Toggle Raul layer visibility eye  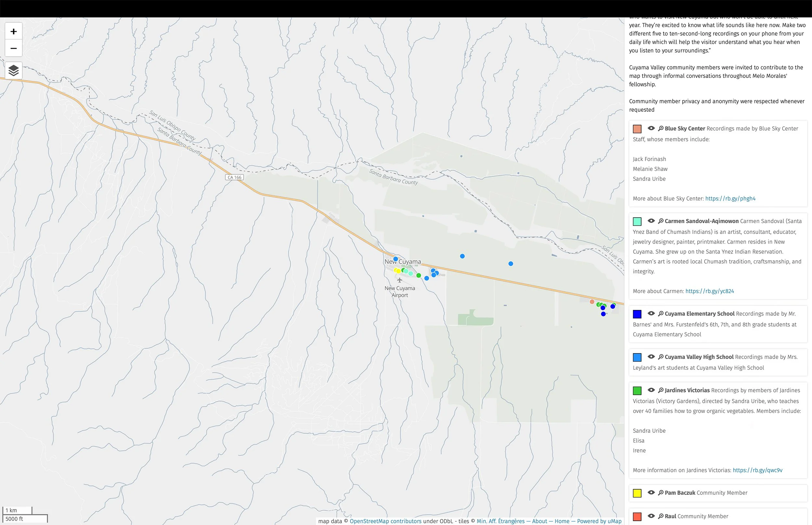tap(651, 516)
